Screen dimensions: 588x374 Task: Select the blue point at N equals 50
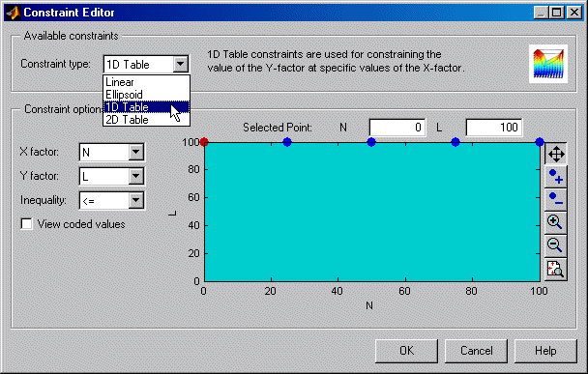pyautogui.click(x=371, y=142)
